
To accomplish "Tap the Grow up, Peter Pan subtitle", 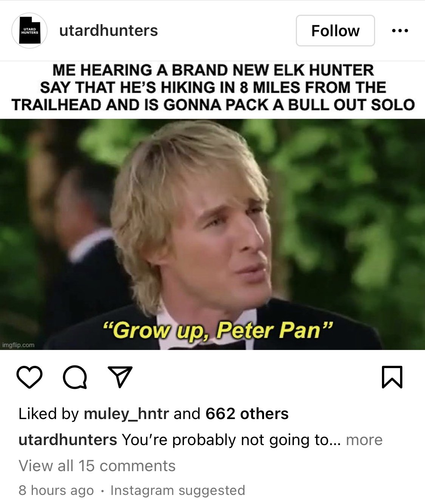I will click(218, 330).
